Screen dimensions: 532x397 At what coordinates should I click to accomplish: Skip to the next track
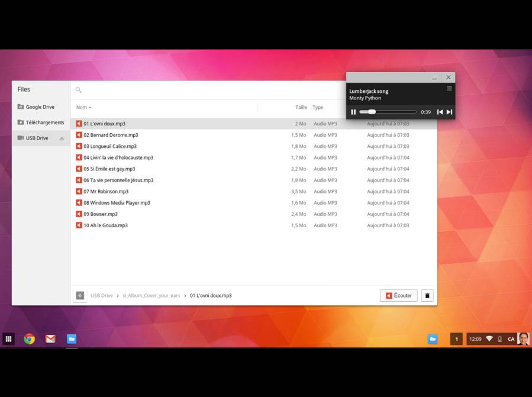[449, 112]
